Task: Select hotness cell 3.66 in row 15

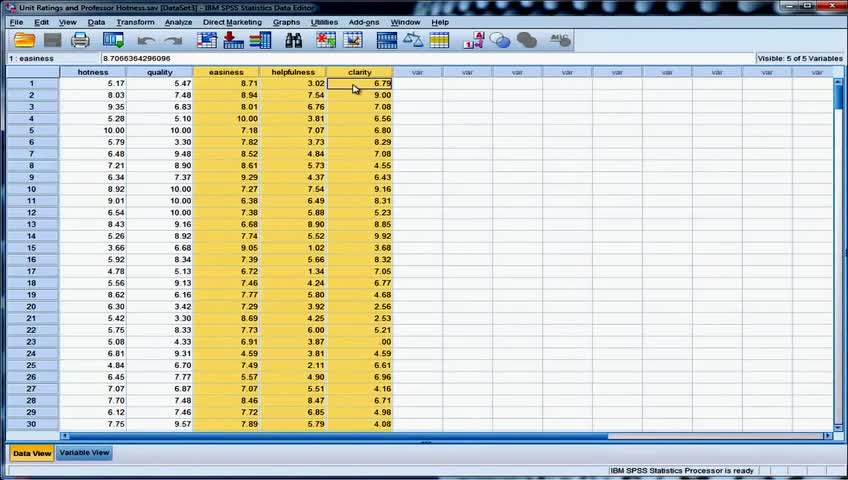Action: click(x=92, y=248)
